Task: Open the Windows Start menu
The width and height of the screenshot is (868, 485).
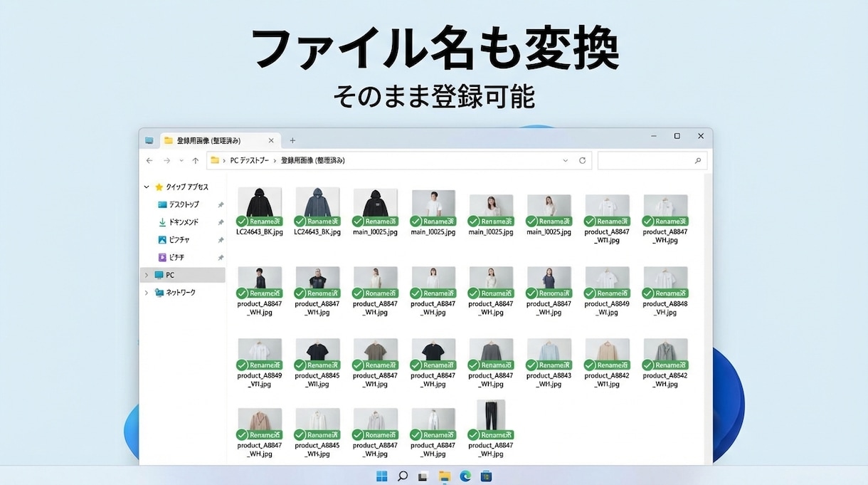Action: point(382,476)
